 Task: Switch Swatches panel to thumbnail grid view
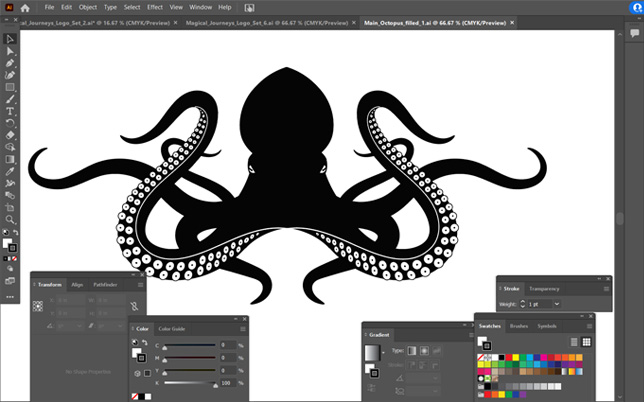point(588,341)
